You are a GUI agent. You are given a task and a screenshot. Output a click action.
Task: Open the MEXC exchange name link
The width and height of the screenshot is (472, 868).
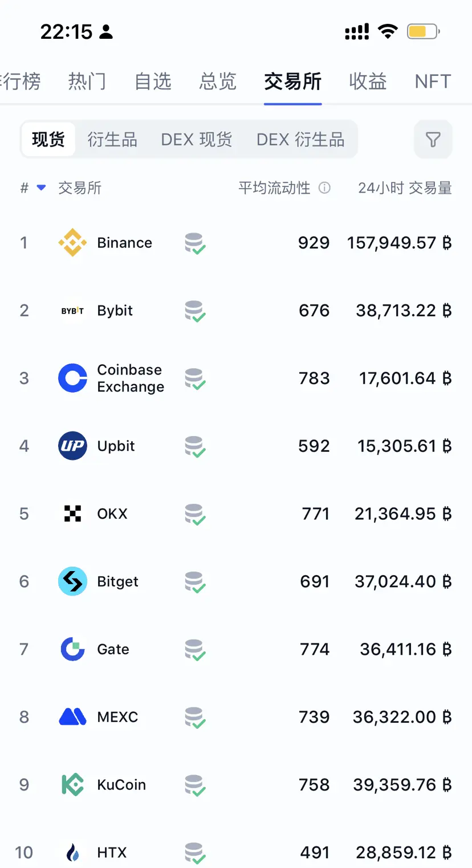(117, 717)
